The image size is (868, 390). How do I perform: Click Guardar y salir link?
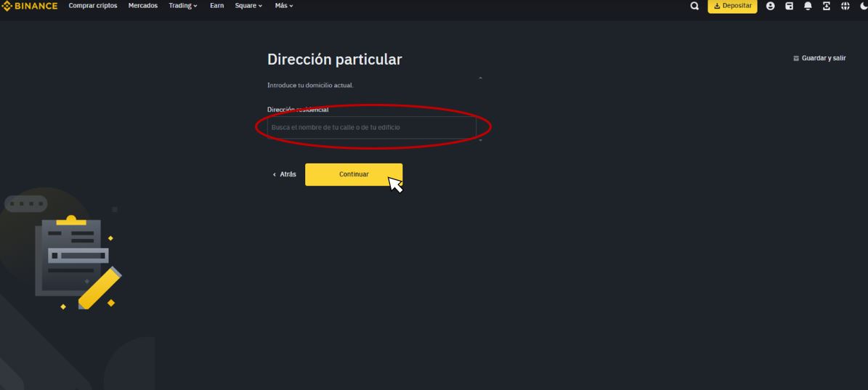[819, 58]
